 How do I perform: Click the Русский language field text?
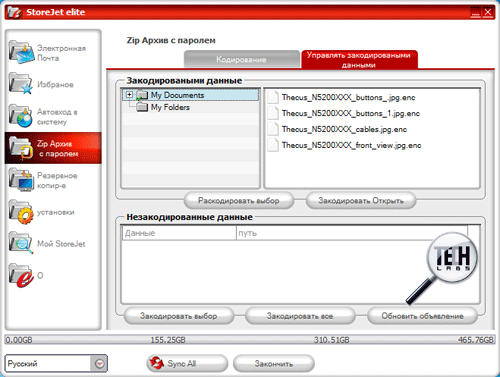[22, 363]
